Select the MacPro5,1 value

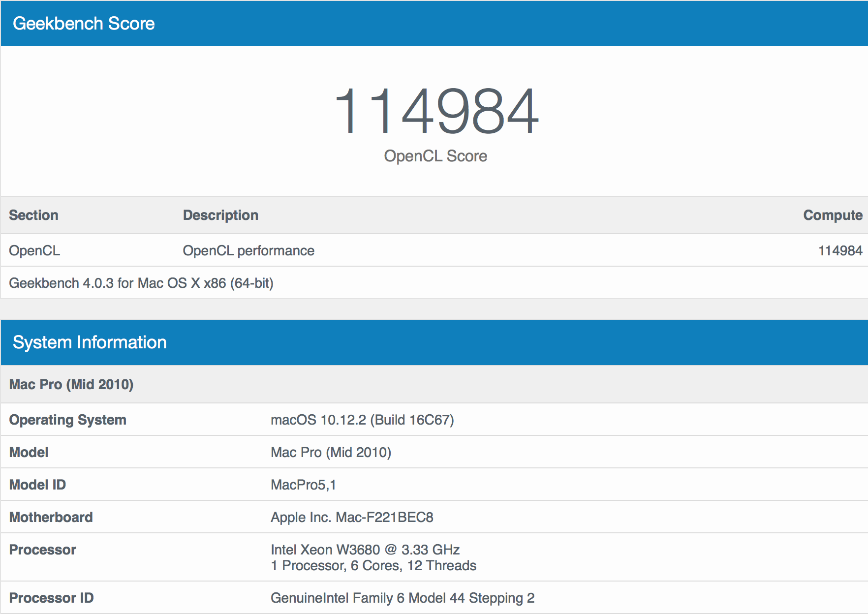303,485
